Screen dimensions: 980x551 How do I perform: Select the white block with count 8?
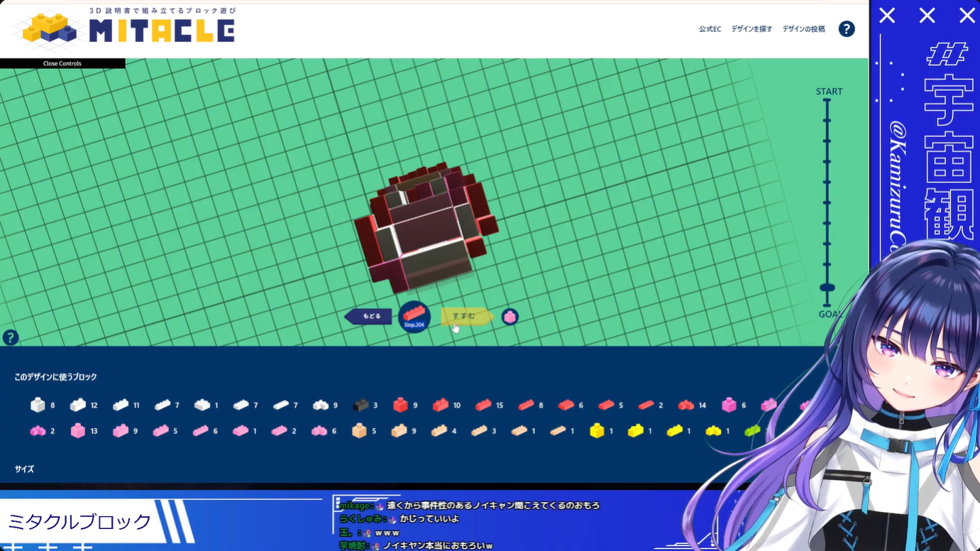point(38,405)
